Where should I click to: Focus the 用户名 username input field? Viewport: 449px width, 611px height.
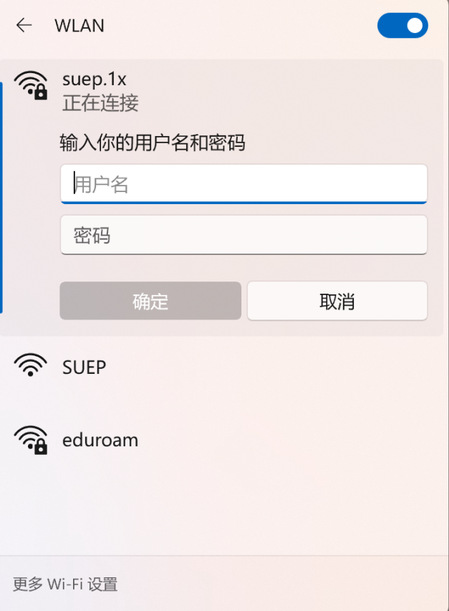(244, 184)
